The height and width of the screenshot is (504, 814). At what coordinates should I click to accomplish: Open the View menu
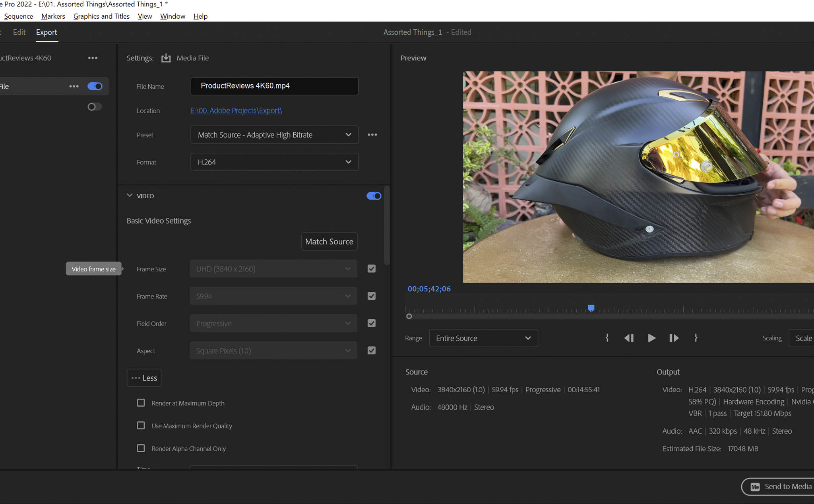click(x=145, y=16)
